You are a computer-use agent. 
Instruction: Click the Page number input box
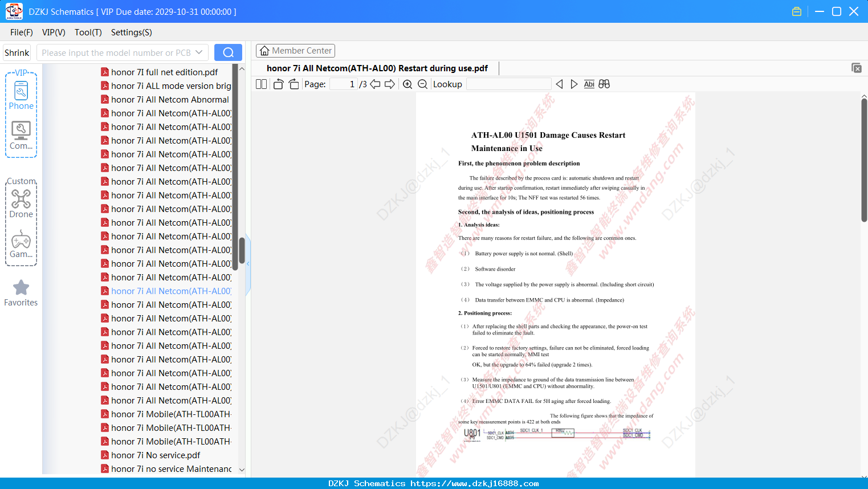[344, 84]
